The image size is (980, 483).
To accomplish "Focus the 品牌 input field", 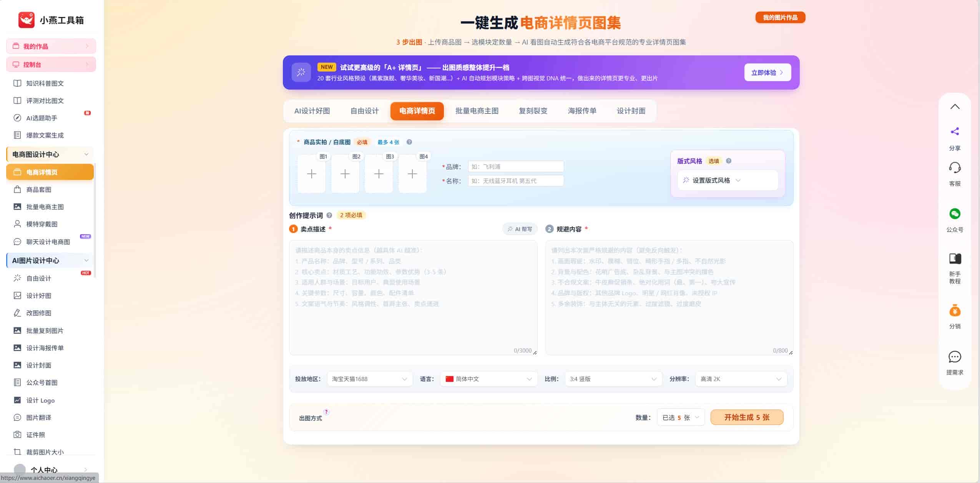I will (x=516, y=167).
